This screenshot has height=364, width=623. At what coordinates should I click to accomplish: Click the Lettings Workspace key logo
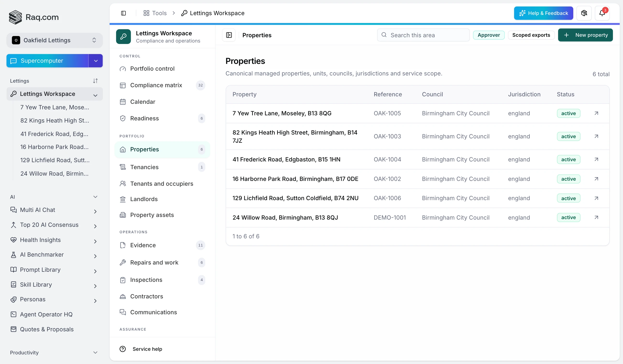coord(123,37)
